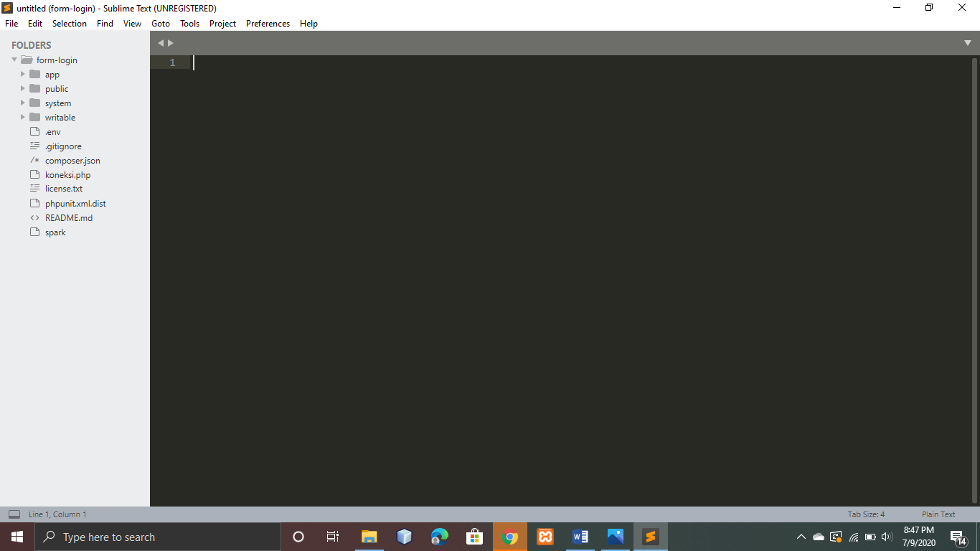Open the .gitignore file
The image size is (980, 551).
(63, 146)
